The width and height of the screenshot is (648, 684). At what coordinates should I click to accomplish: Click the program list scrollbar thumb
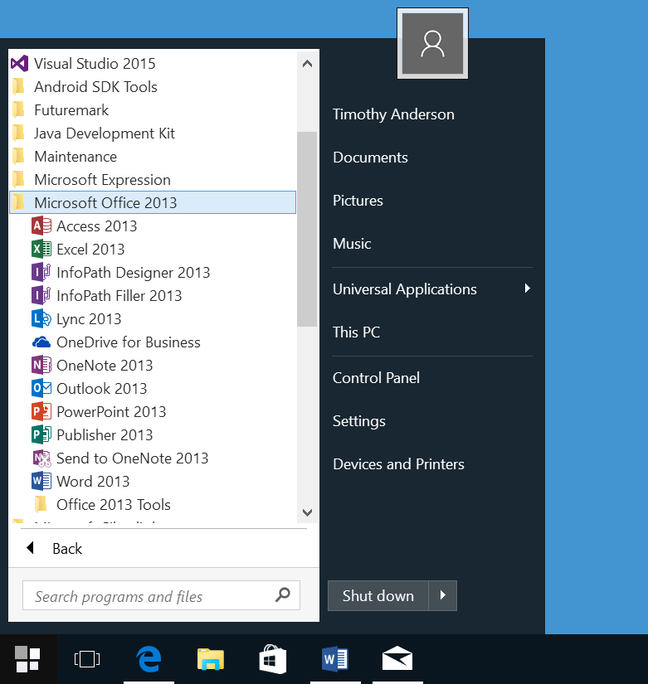point(307,229)
